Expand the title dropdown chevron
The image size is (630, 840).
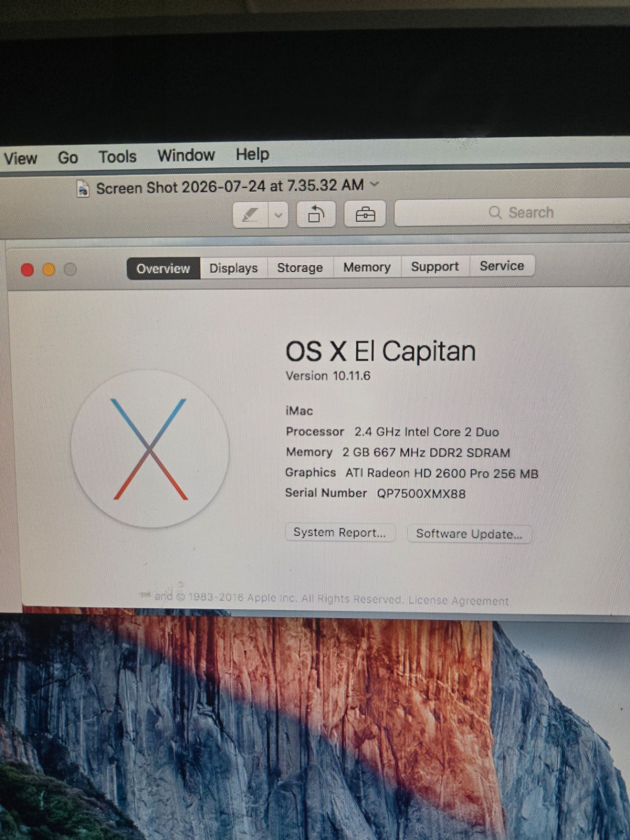click(374, 184)
